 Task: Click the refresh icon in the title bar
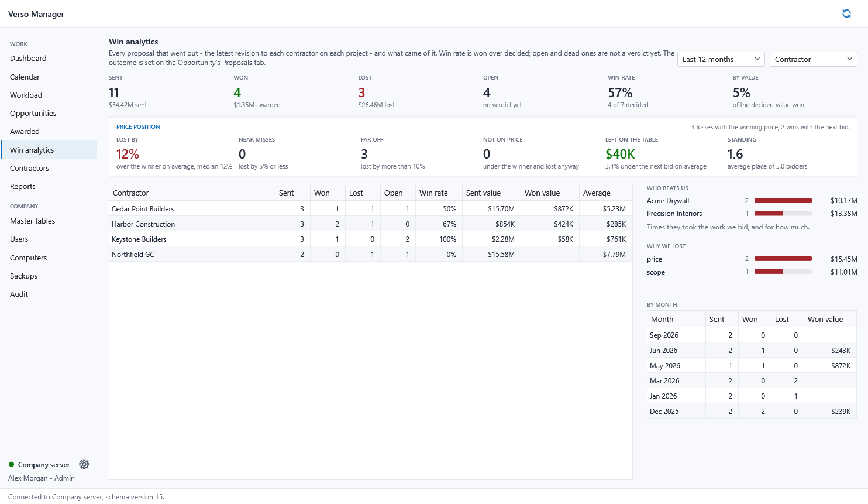(846, 13)
